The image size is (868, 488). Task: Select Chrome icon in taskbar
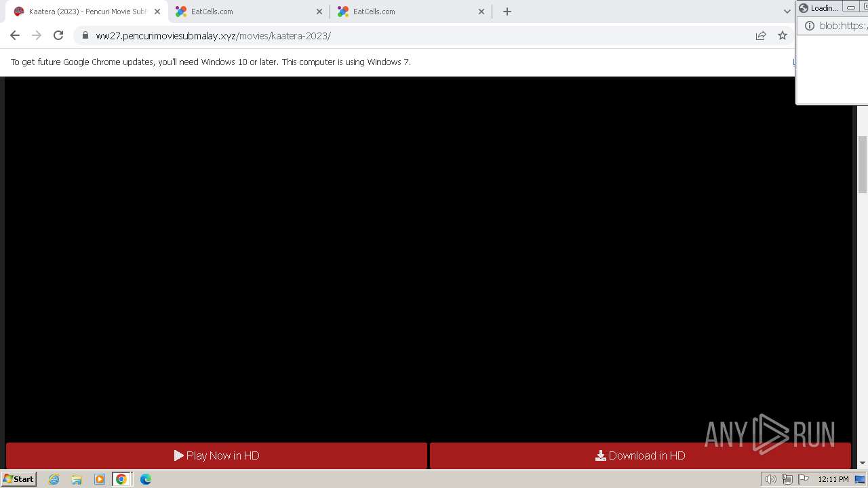click(121, 479)
